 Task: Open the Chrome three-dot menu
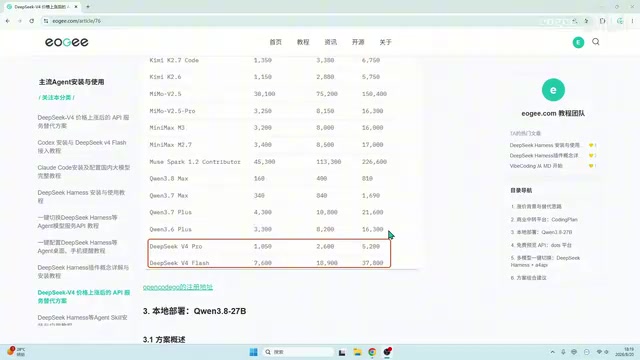click(x=632, y=21)
